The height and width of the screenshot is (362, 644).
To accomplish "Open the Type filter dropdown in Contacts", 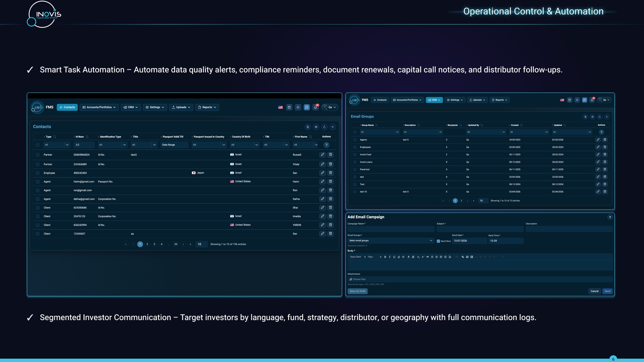I will (56, 145).
